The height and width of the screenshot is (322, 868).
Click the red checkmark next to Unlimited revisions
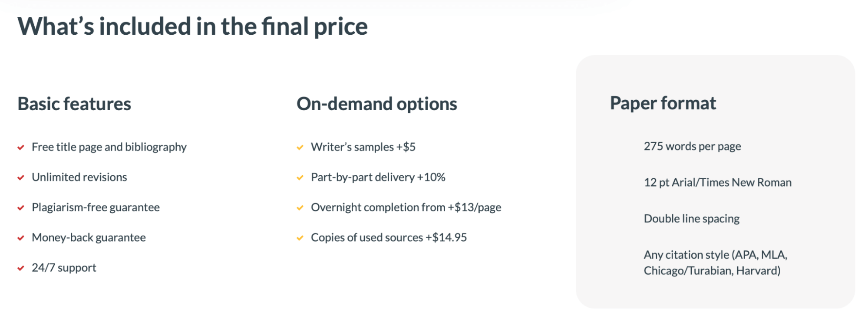pyautogui.click(x=20, y=178)
